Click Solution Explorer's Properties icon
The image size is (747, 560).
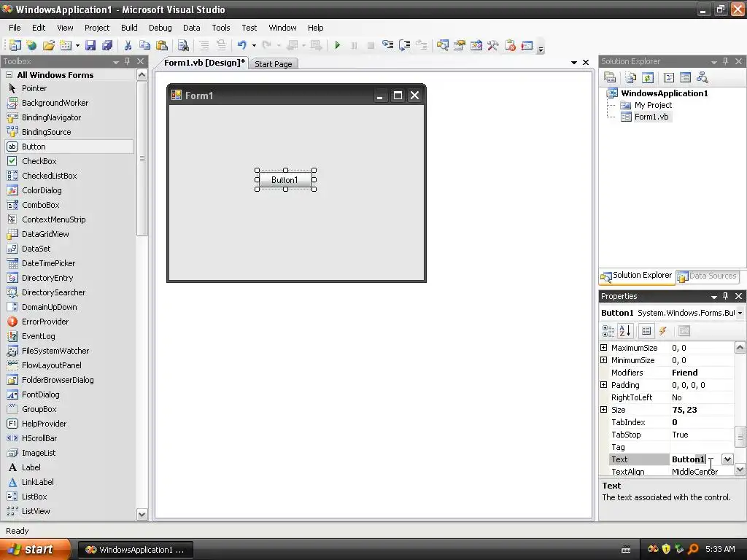(610, 77)
